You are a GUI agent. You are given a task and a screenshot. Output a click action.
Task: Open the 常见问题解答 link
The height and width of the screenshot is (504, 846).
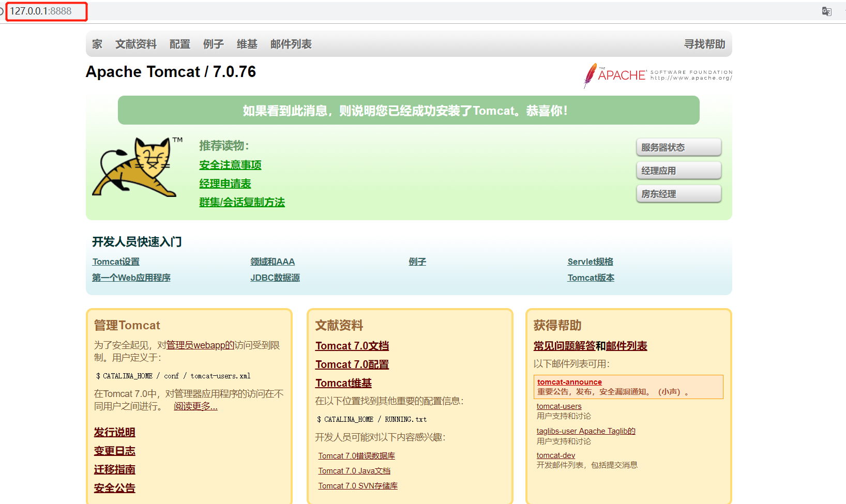point(565,346)
